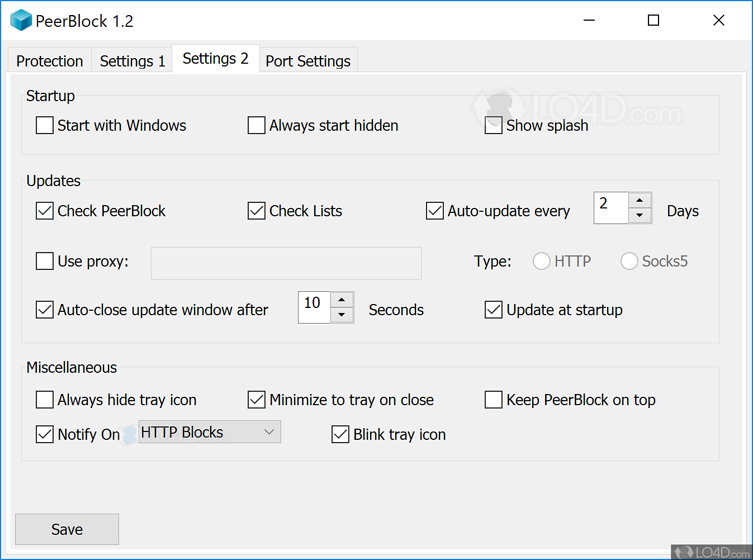Increase the auto-update days value with up arrow
Screen dimensions: 753x560
click(x=640, y=200)
